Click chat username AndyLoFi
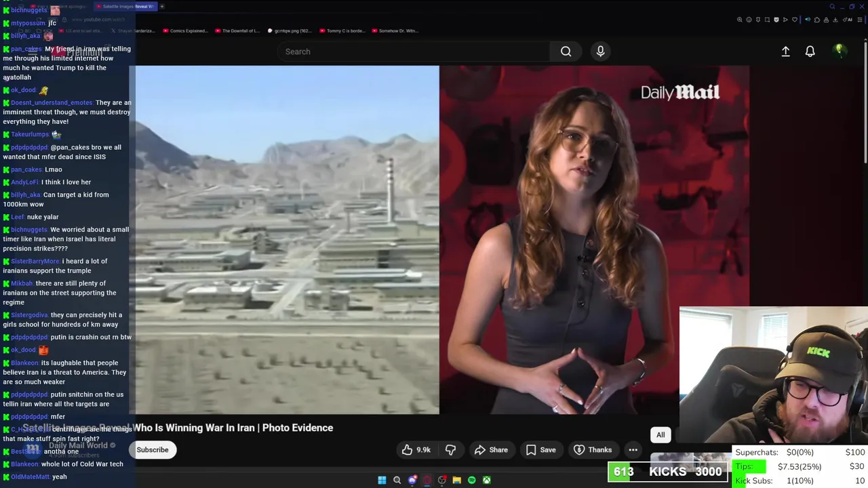This screenshot has width=868, height=488. (x=24, y=182)
